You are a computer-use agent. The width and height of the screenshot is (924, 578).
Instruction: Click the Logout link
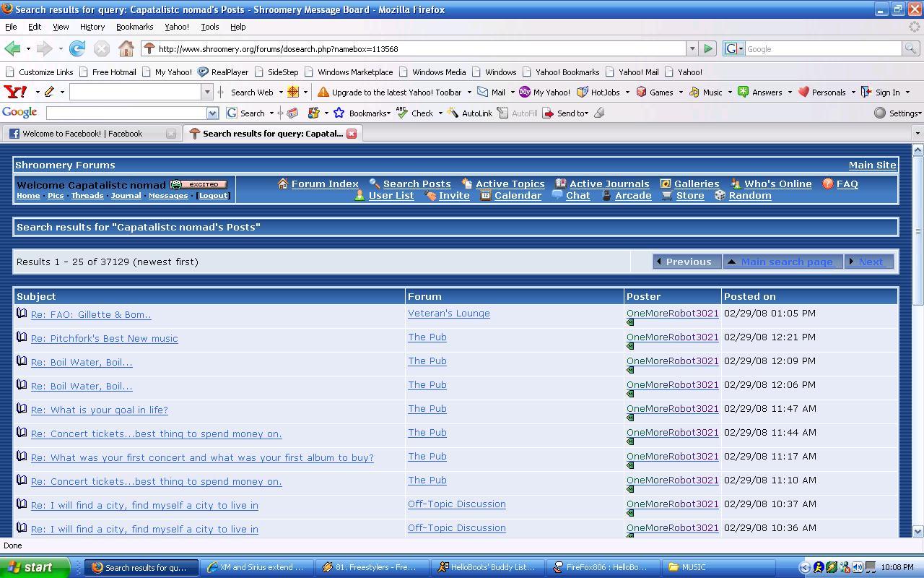(213, 196)
